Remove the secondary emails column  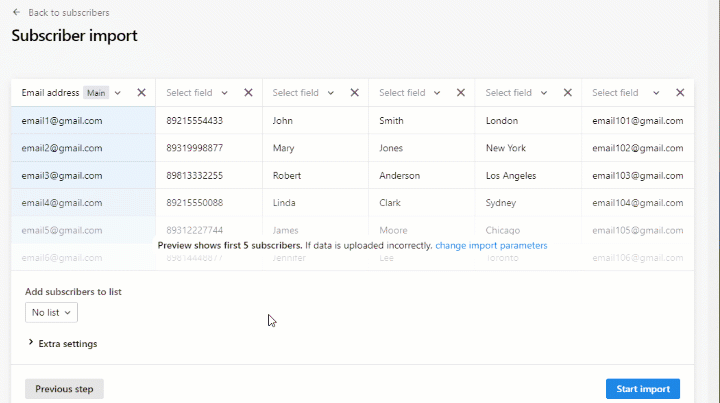[x=680, y=93]
